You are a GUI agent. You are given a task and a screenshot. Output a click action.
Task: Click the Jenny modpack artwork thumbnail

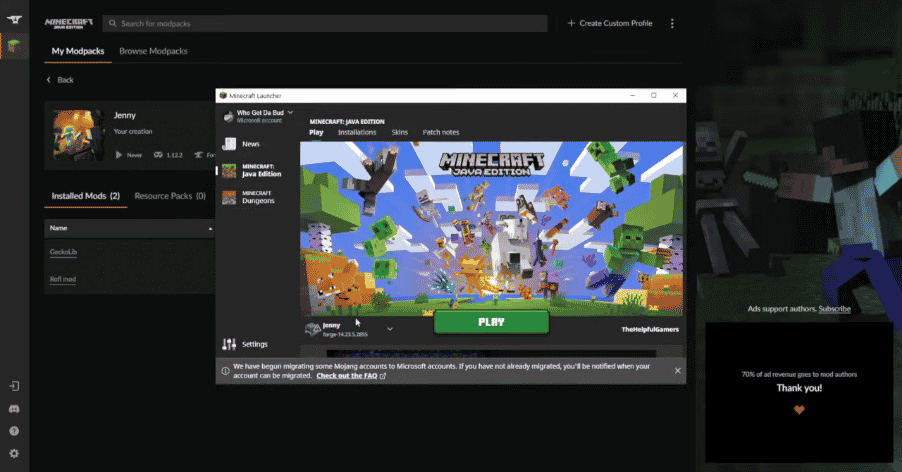(79, 135)
